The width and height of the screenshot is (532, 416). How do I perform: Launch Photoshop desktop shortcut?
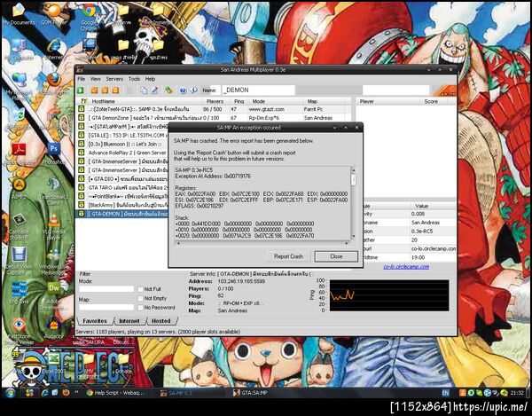pyautogui.click(x=53, y=153)
